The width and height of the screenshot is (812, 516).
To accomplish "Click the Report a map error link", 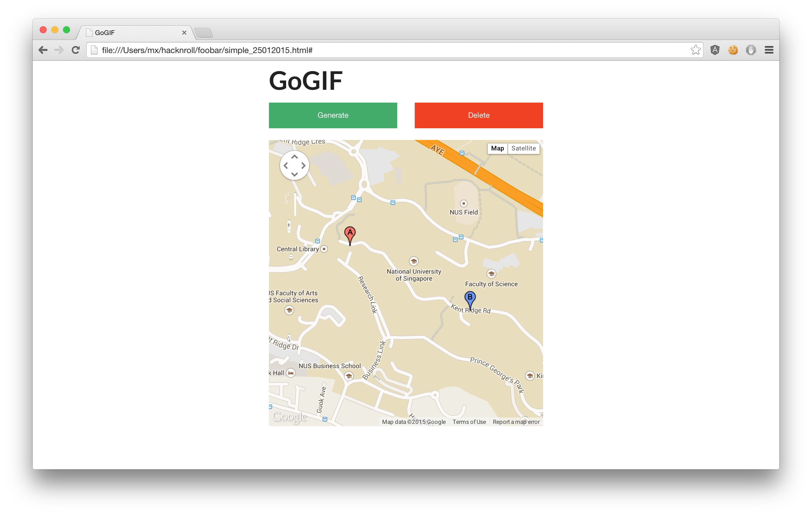I will 516,422.
